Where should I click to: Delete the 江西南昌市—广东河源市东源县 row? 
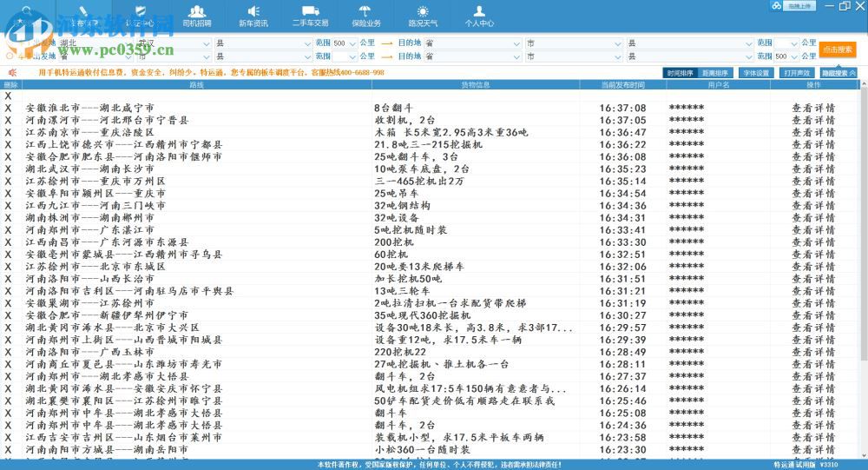click(x=8, y=242)
